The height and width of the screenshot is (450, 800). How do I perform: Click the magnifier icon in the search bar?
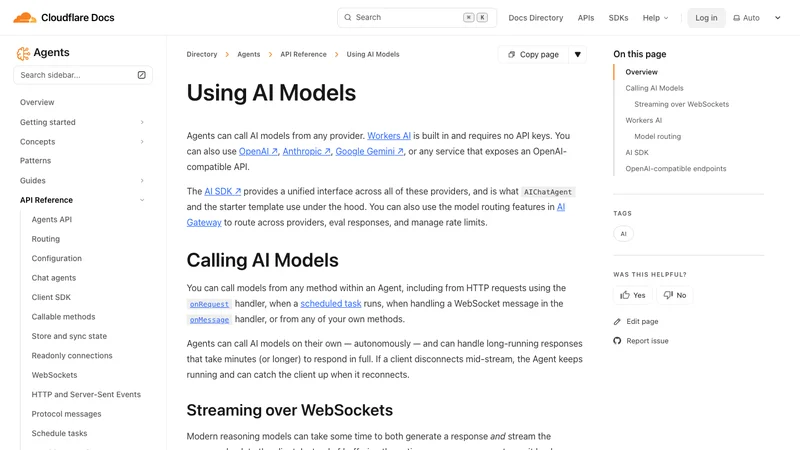pyautogui.click(x=347, y=17)
